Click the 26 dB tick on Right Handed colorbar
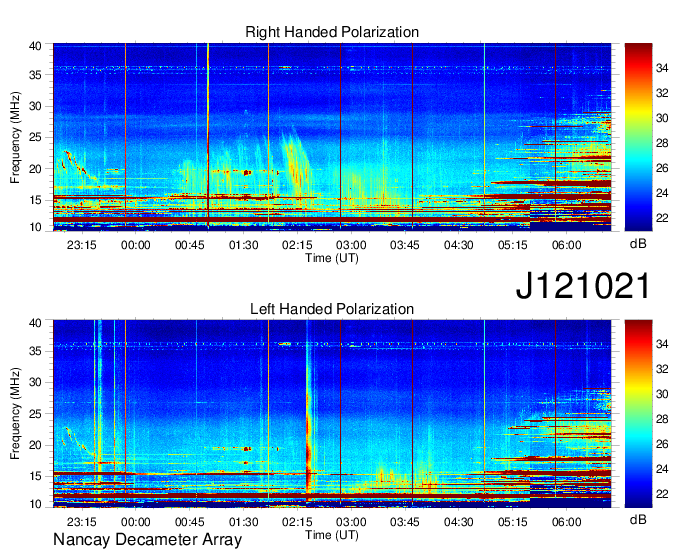680x552 pixels. pyautogui.click(x=662, y=168)
